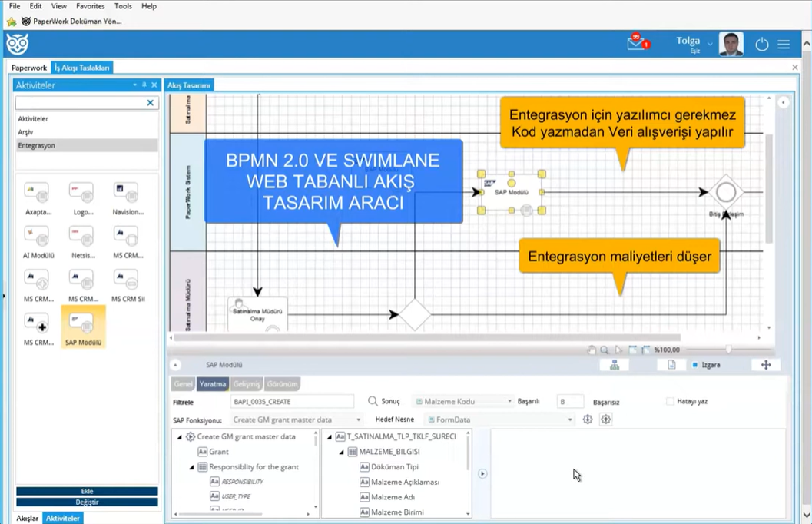Click the SAP Modülü activity icon
The height and width of the screenshot is (524, 812).
(82, 323)
